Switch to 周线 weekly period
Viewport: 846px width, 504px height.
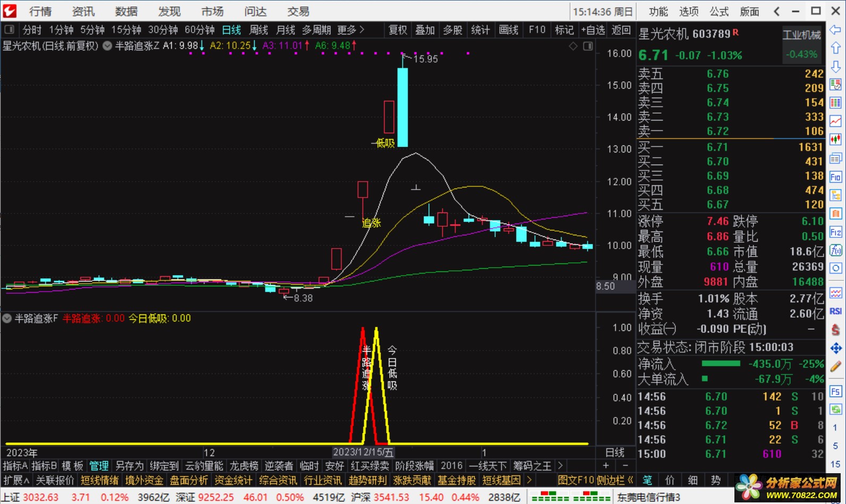259,30
